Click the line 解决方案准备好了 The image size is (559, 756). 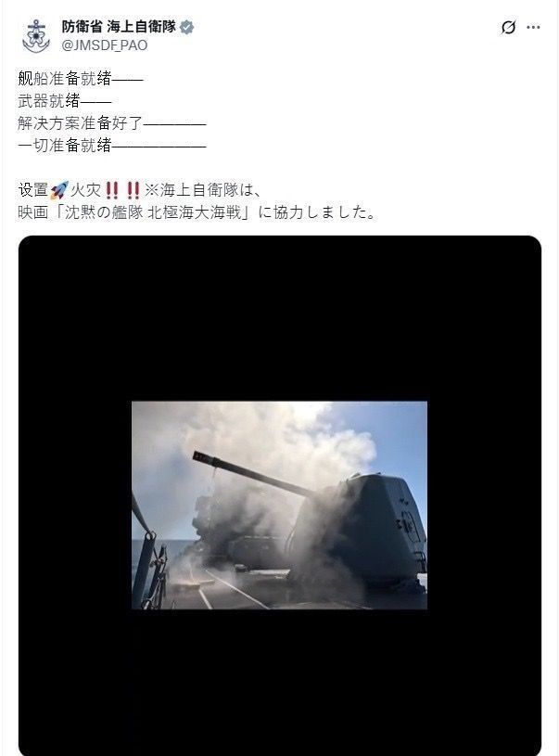pyautogui.click(x=112, y=123)
